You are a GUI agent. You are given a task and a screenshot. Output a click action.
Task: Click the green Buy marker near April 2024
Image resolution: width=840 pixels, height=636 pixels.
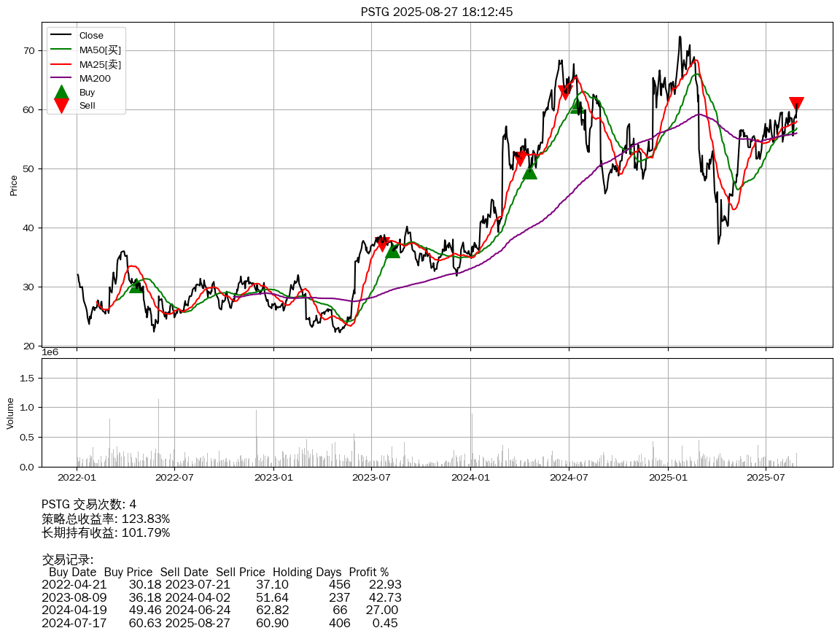[x=529, y=171]
